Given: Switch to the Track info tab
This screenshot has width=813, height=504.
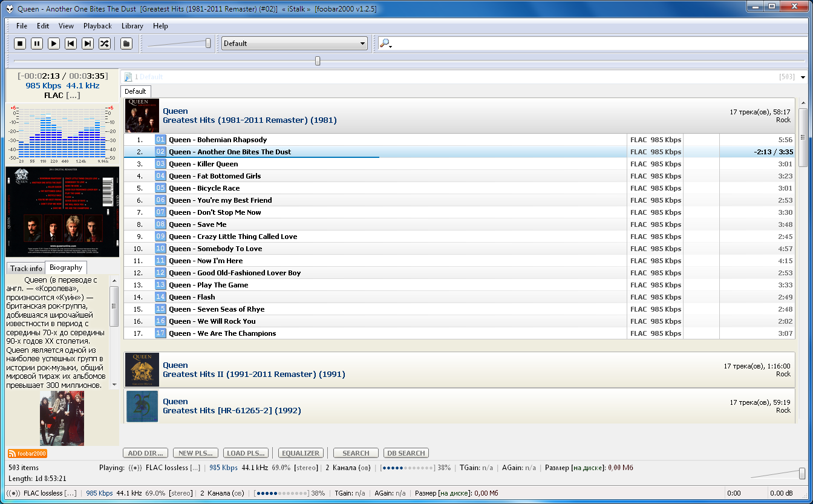Looking at the screenshot, I should (x=26, y=268).
